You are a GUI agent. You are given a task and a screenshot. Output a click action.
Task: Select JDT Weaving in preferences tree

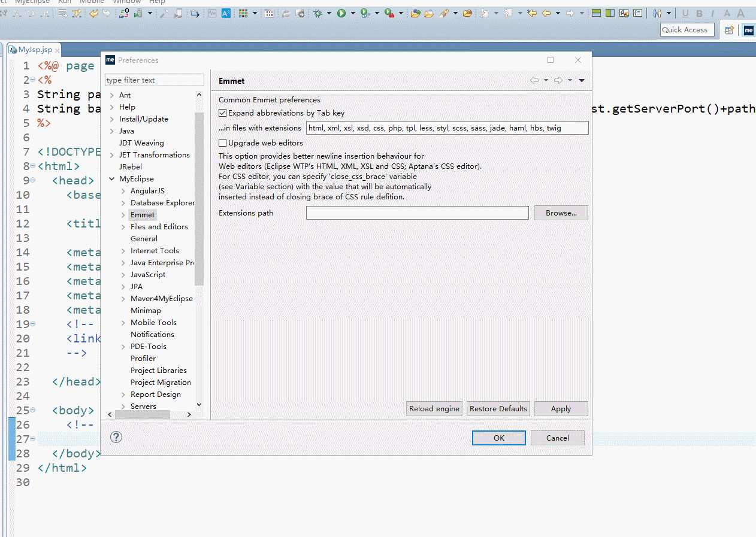click(141, 143)
